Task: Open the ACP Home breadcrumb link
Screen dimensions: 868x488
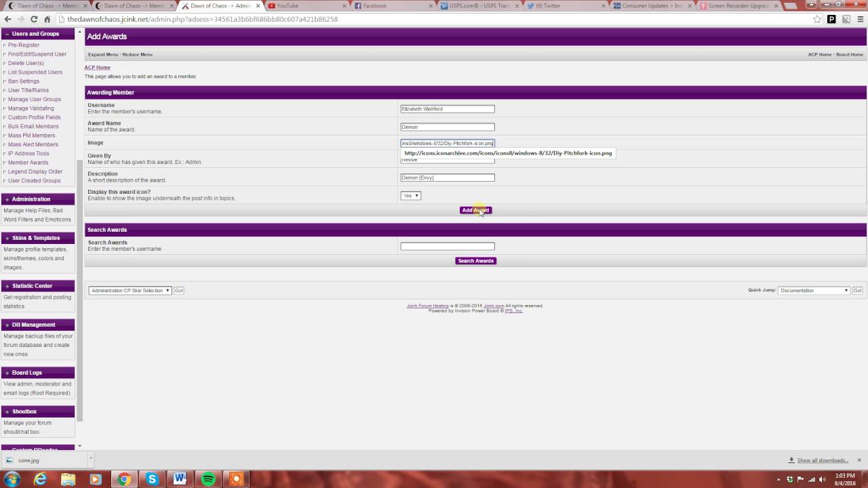Action: pos(97,67)
